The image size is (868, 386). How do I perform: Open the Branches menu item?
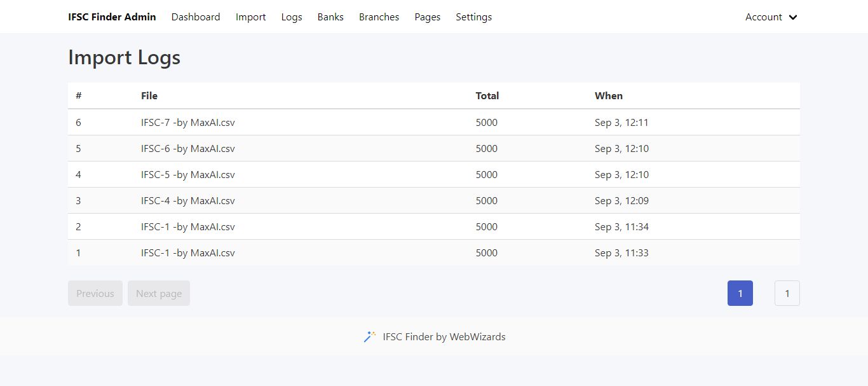tap(379, 17)
